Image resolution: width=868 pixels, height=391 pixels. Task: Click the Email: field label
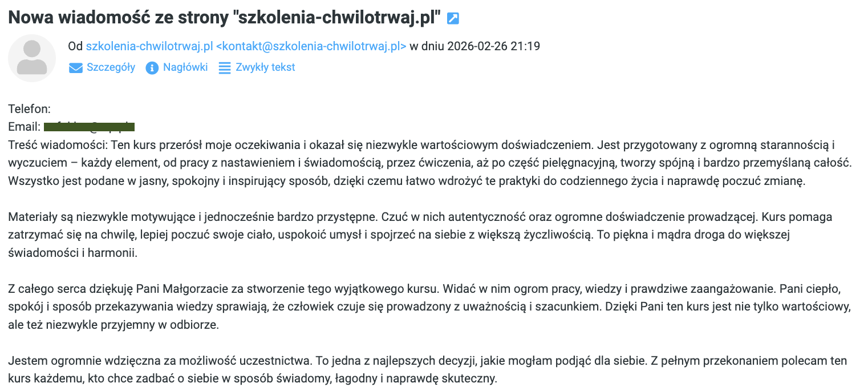pyautogui.click(x=24, y=127)
